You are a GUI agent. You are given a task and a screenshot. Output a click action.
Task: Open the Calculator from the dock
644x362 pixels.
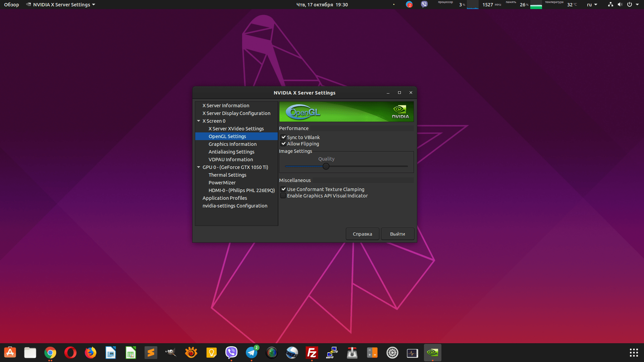(372, 353)
